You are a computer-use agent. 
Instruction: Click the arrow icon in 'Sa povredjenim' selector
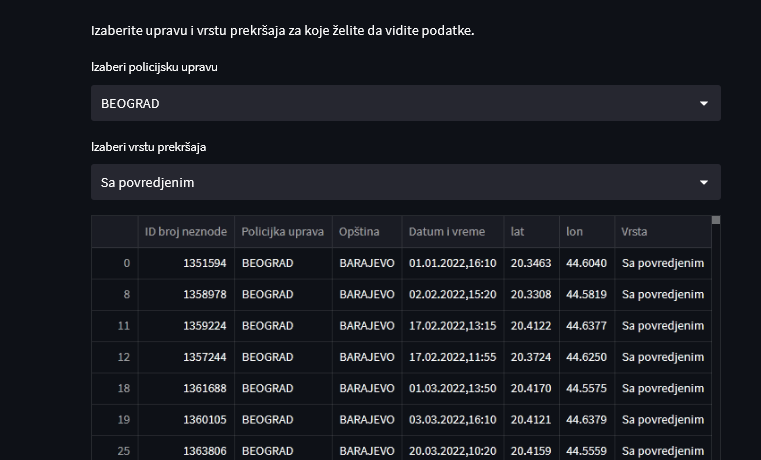(x=703, y=182)
